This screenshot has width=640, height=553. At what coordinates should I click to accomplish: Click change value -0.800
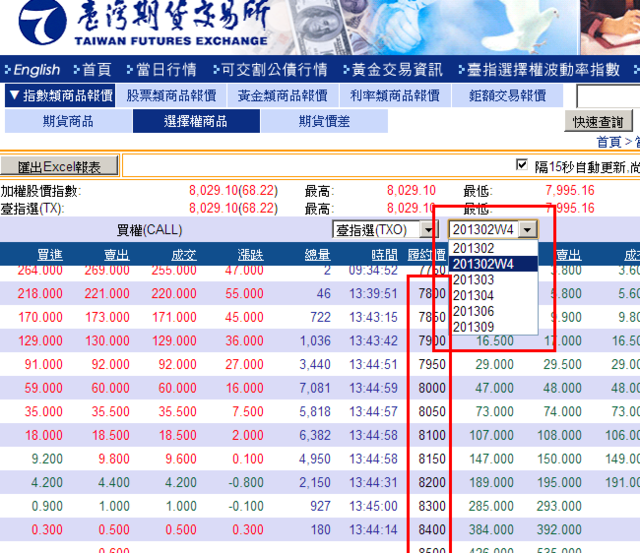[x=246, y=482]
